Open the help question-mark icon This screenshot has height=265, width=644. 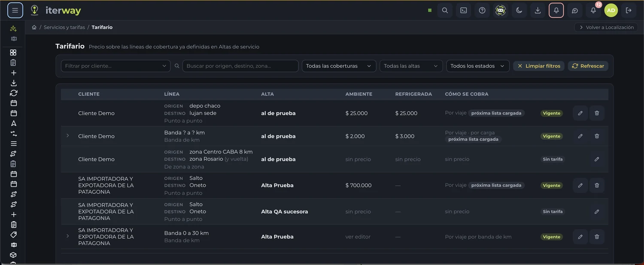tap(482, 10)
